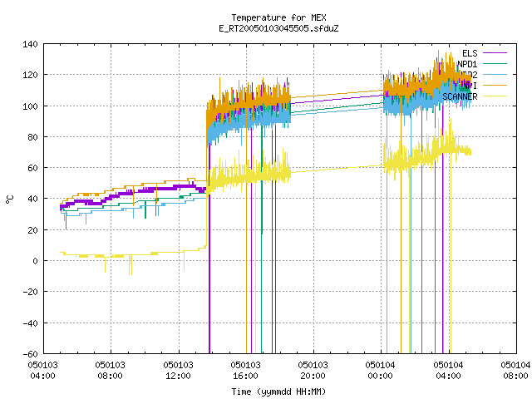The width and height of the screenshot is (532, 399).
Task: Click the y-axis value 80
Action: click(x=32, y=137)
